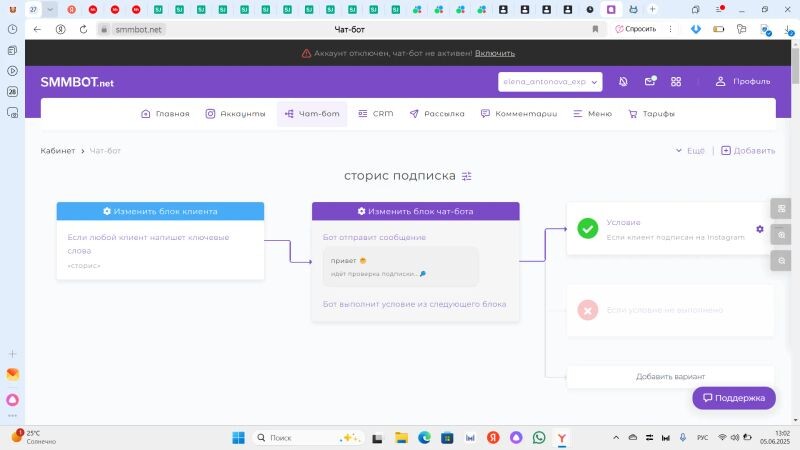800x450 pixels.
Task: Click the gear icon on Условие block
Action: click(760, 229)
